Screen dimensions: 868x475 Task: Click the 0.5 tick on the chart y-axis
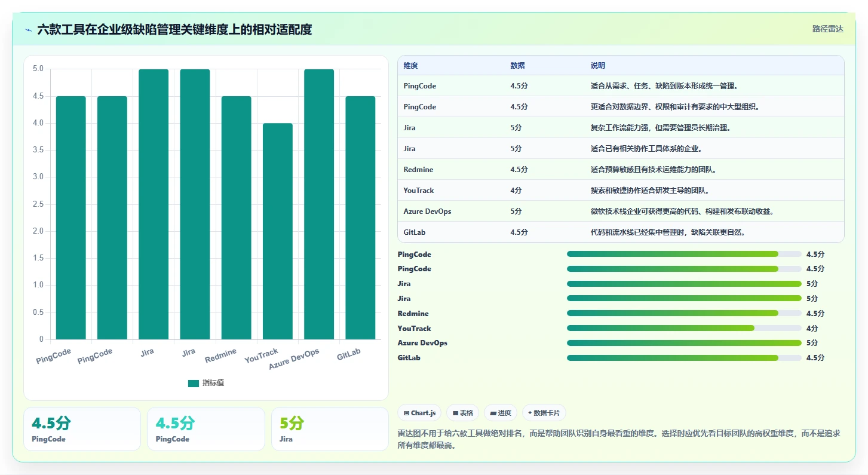(38, 312)
